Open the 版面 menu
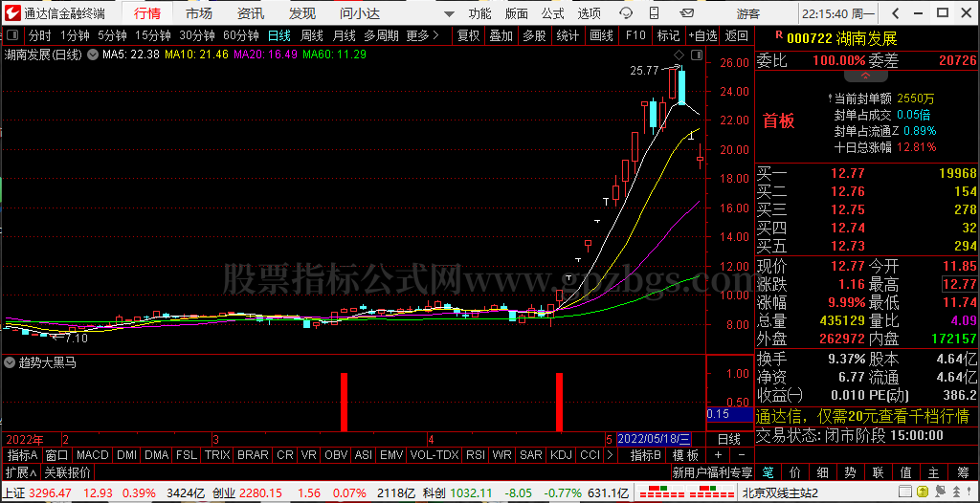980x503 pixels. click(x=516, y=13)
